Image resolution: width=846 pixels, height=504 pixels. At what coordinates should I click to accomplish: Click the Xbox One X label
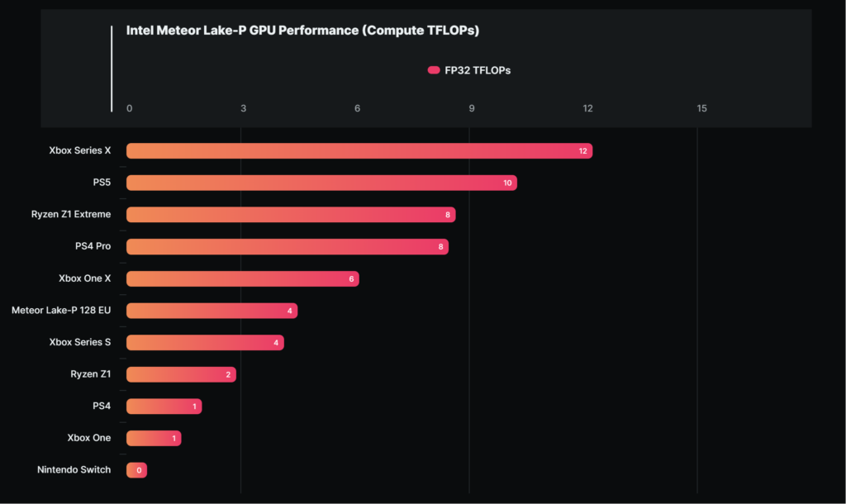pyautogui.click(x=85, y=278)
